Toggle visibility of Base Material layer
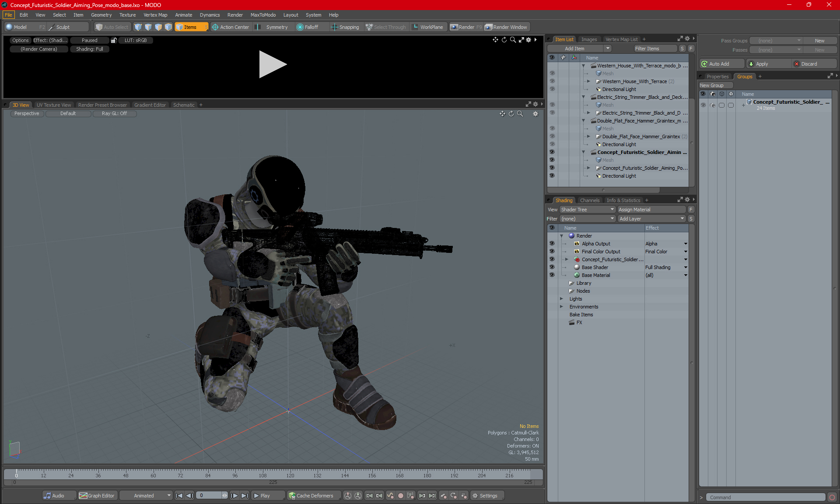 point(552,275)
